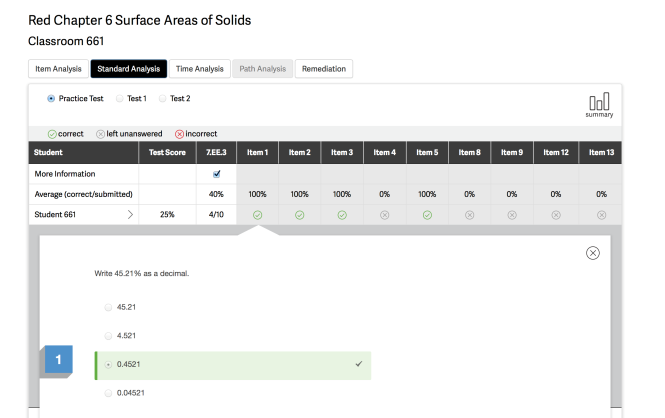Click Student 661's correct mark for Item 5
The image size is (665, 418).
(427, 215)
